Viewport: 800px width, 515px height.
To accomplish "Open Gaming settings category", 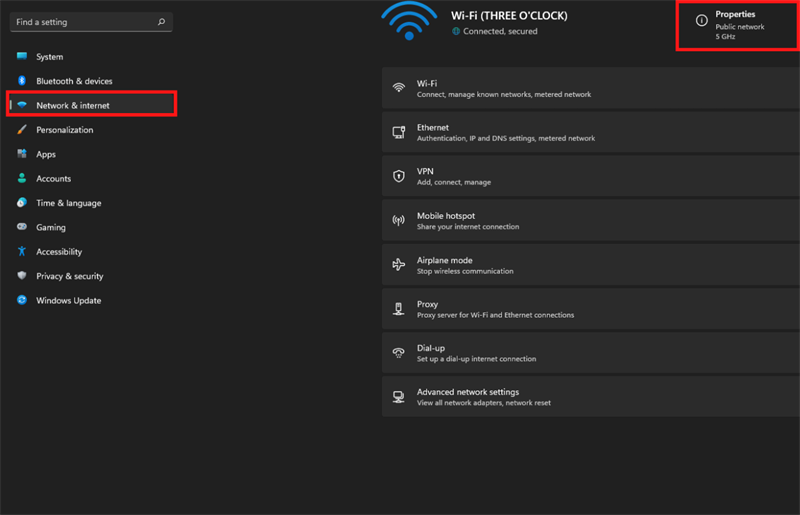I will pyautogui.click(x=91, y=227).
